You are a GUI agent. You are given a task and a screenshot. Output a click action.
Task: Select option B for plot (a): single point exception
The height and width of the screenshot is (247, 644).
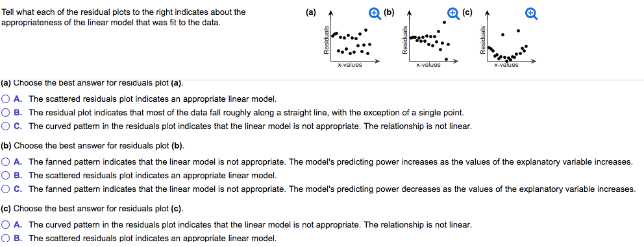pos(5,112)
